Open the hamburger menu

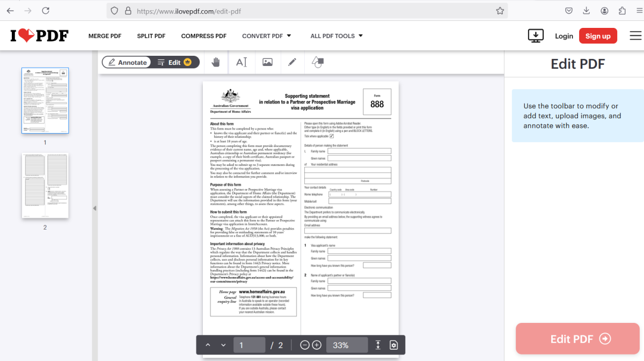[x=635, y=35]
